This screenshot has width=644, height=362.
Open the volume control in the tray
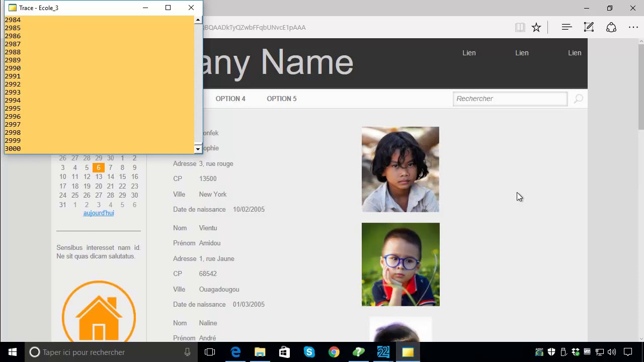(x=612, y=352)
